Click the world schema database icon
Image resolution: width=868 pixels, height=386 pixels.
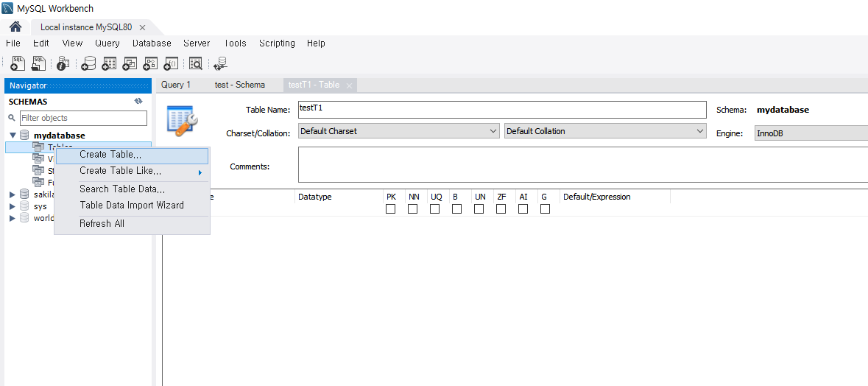[24, 217]
